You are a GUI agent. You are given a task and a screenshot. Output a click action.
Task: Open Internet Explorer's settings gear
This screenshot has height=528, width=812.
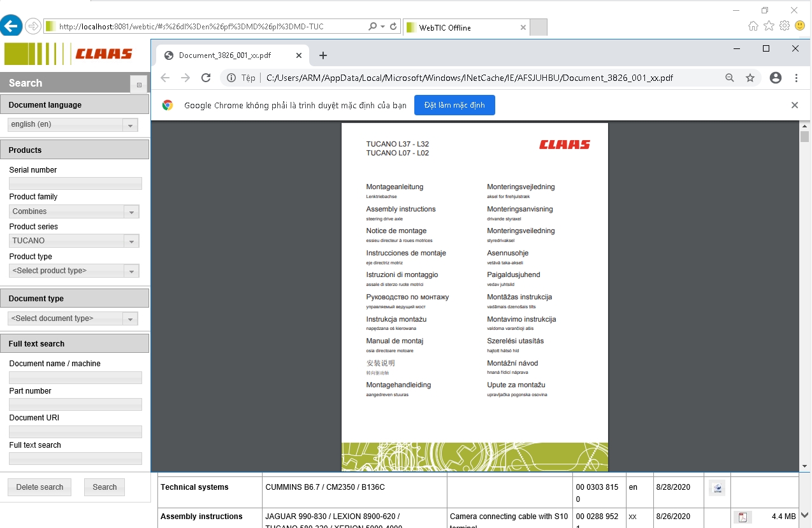[783, 25]
